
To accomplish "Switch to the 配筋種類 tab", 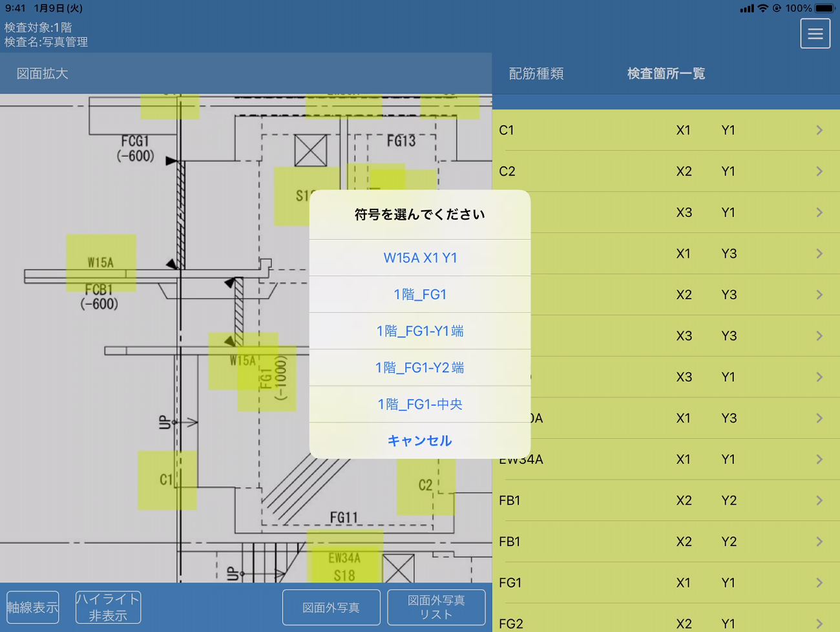I will [534, 73].
